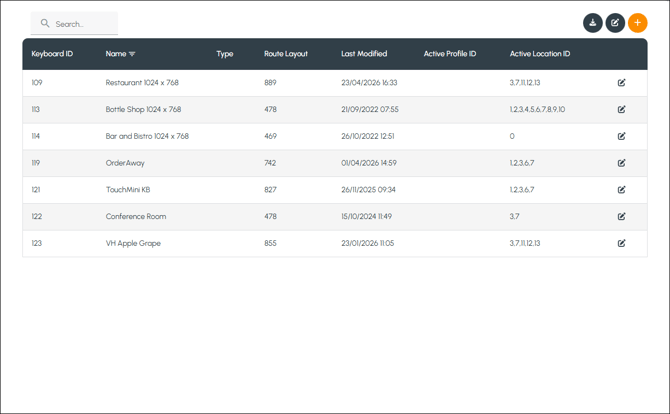Focus the Search input field
Viewport: 670px width, 414px height.
point(74,23)
